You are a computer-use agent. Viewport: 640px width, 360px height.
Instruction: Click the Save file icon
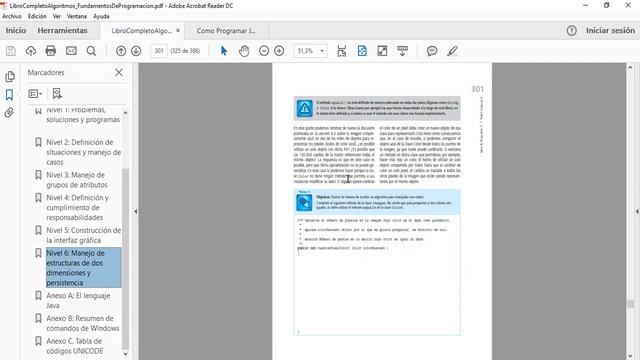(11, 51)
